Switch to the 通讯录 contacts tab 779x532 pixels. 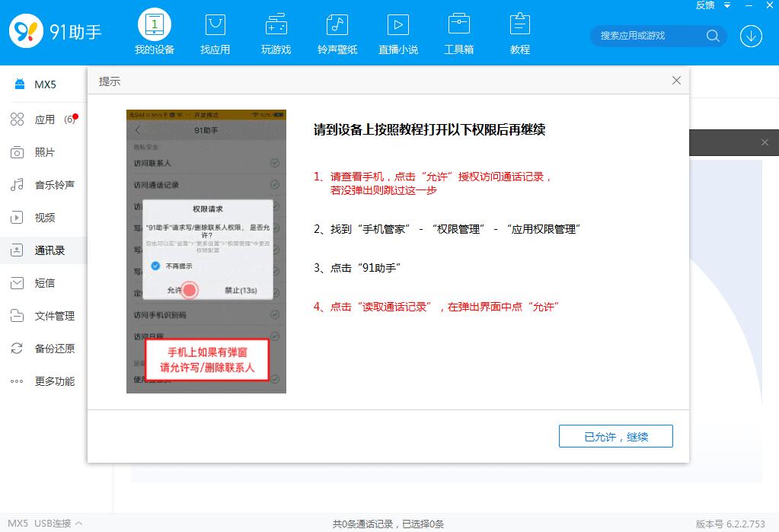coord(47,250)
